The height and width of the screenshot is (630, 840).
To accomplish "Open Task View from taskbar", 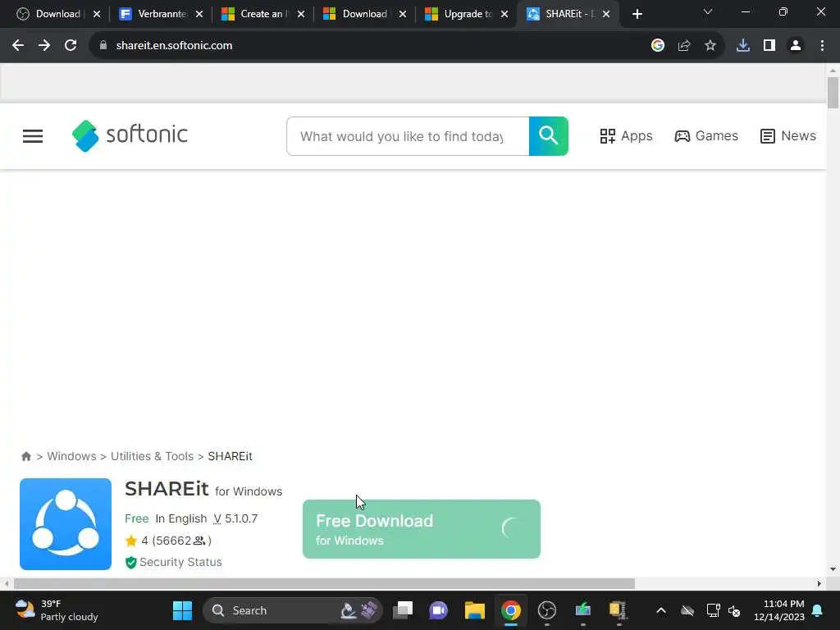I will [x=403, y=610].
